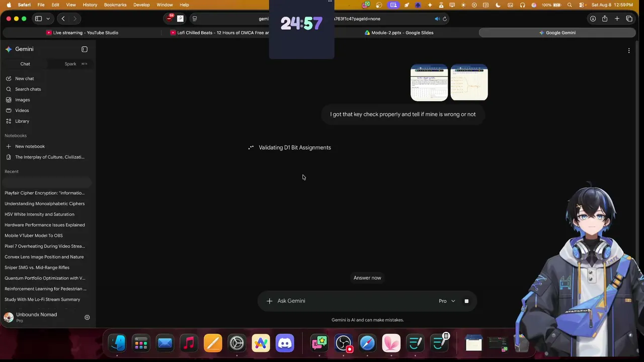Open Images section in sidebar
The image size is (644, 362).
[22, 100]
